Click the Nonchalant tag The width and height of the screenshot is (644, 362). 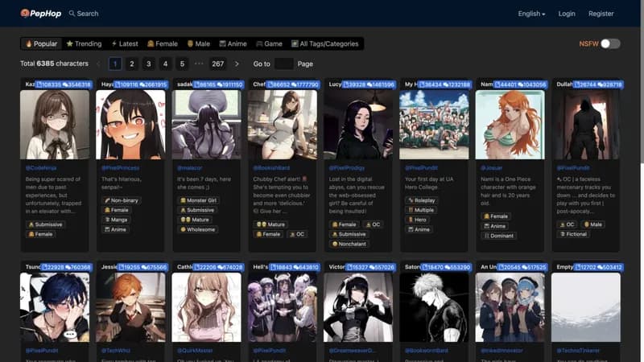[349, 244]
